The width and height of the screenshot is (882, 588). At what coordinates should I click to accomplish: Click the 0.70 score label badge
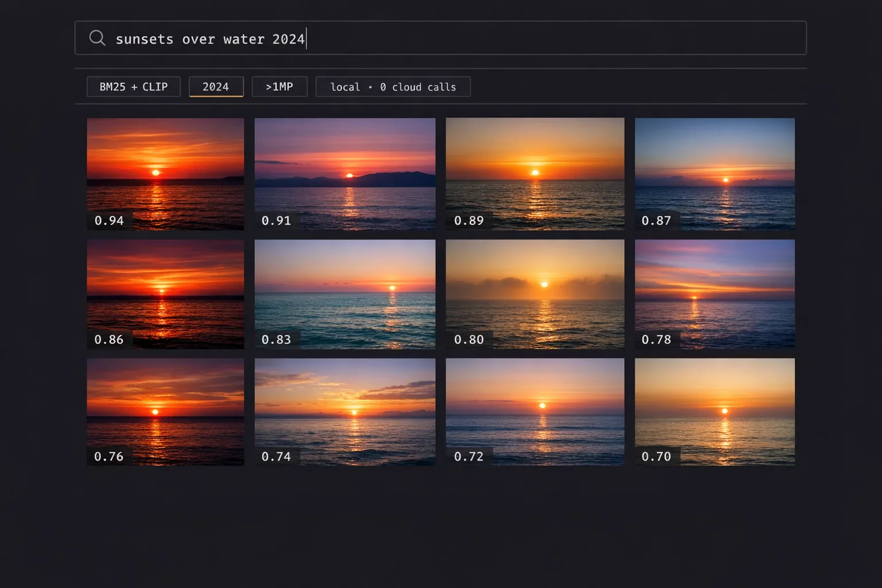coord(656,457)
